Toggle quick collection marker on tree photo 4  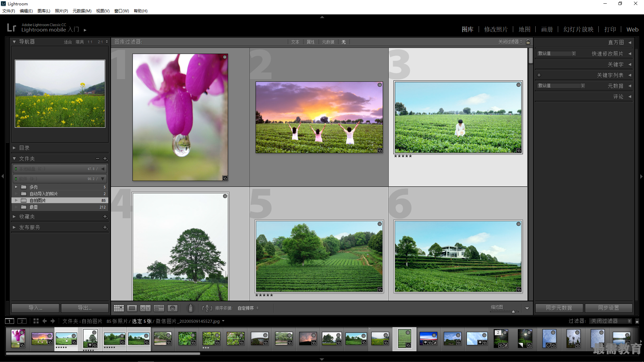(225, 196)
